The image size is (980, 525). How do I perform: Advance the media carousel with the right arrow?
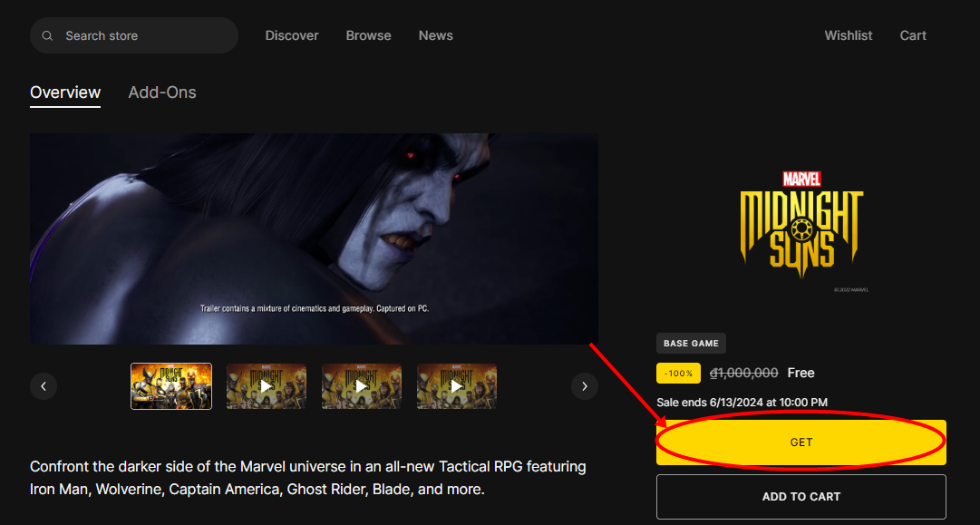click(x=585, y=385)
